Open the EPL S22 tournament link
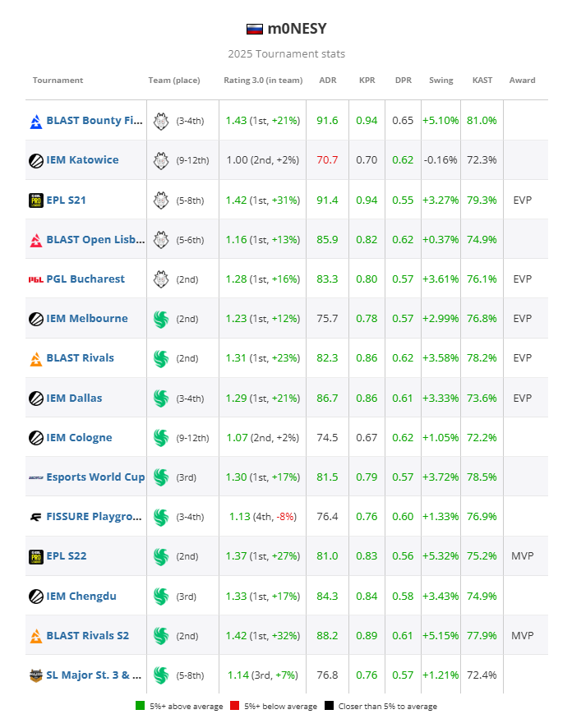572x728 pixels. click(x=67, y=556)
